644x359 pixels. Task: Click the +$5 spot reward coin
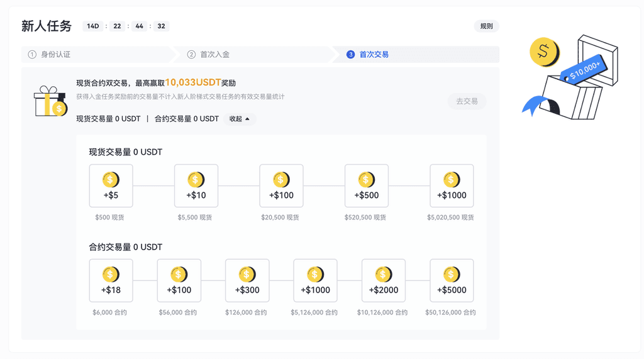click(x=111, y=180)
